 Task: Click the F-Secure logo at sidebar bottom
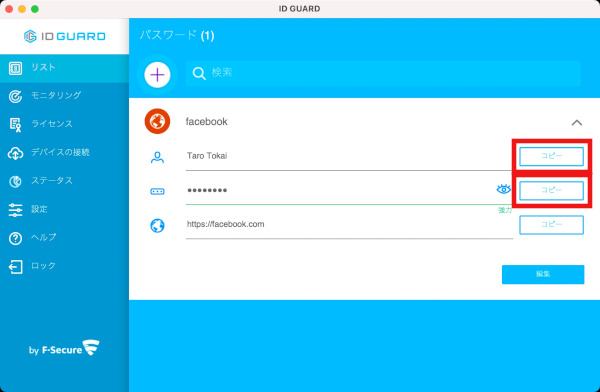click(x=64, y=348)
